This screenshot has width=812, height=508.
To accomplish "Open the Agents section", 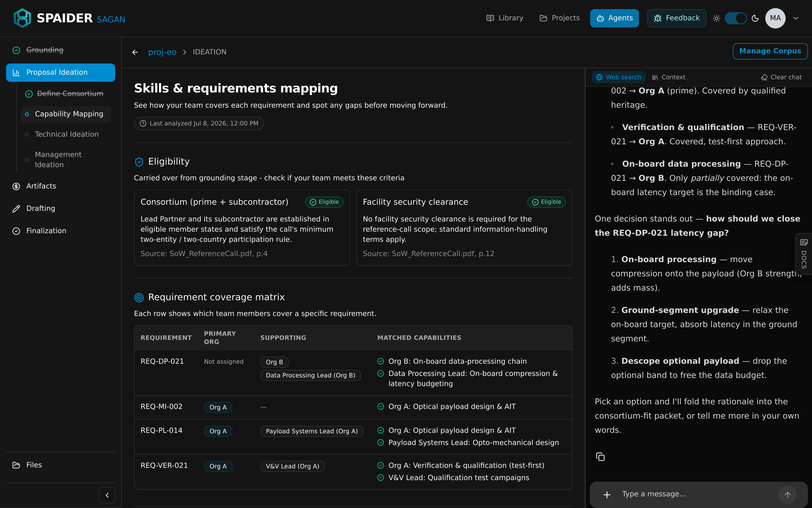I will pyautogui.click(x=614, y=18).
